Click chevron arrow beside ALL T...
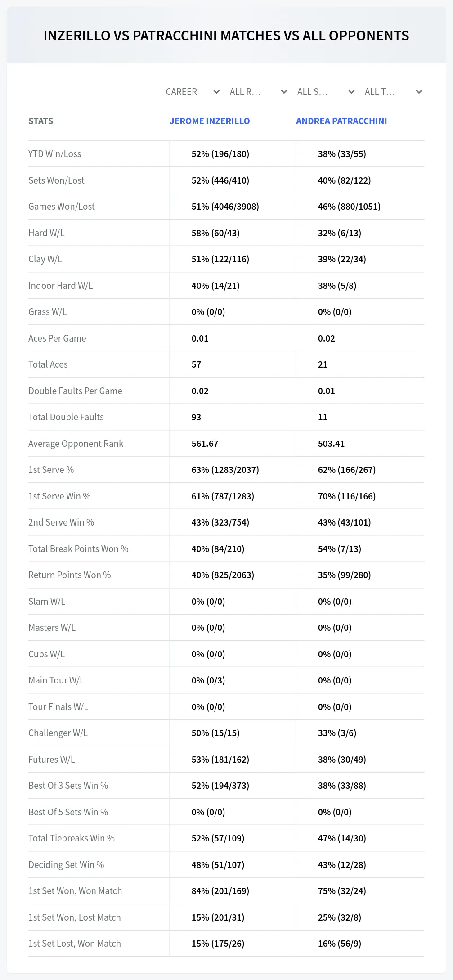The image size is (453, 980). click(x=419, y=92)
